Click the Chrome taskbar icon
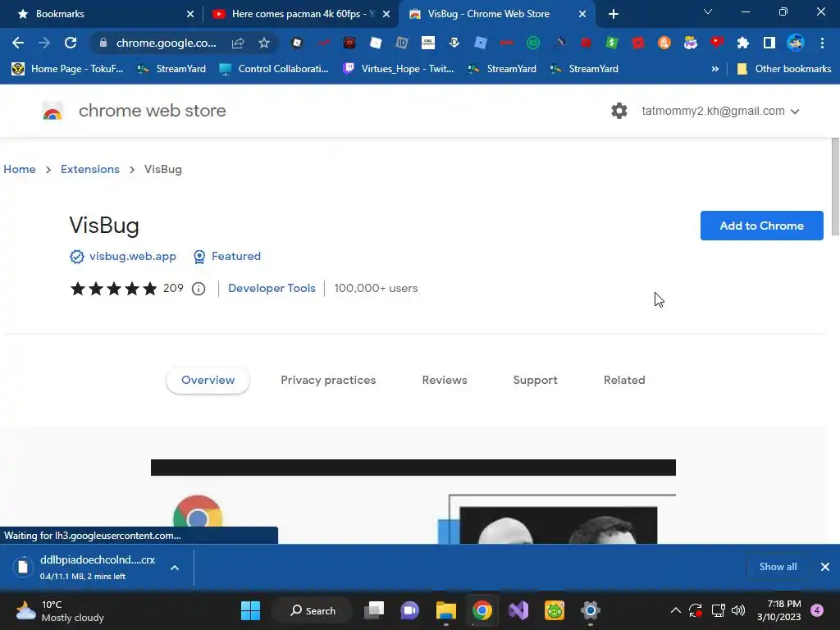This screenshot has height=630, width=840. 482,610
